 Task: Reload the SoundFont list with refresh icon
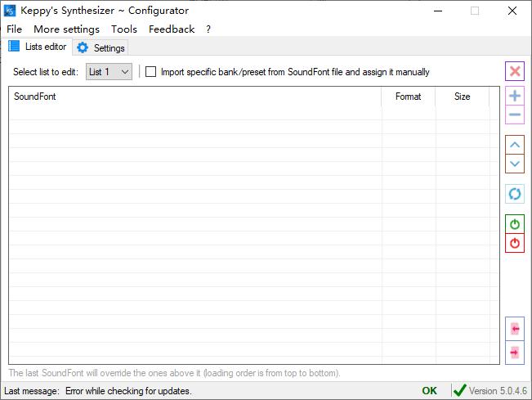(x=515, y=194)
